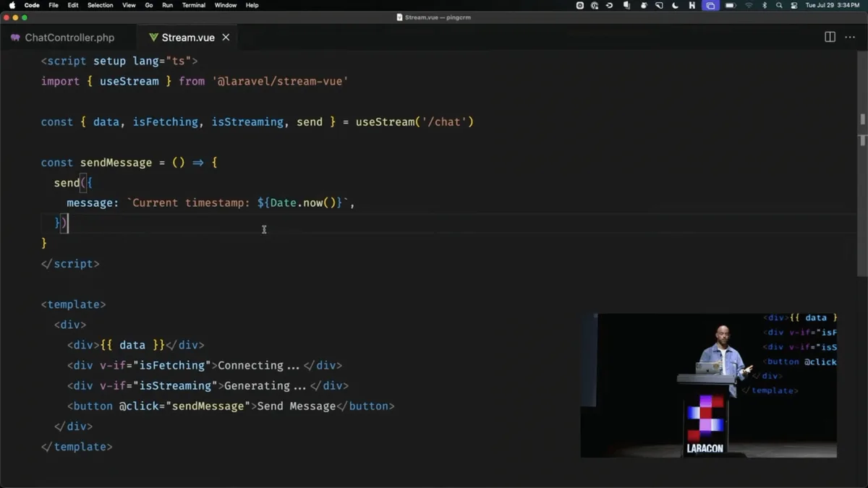Open the Edit menu
This screenshot has width=868, height=488.
(73, 5)
